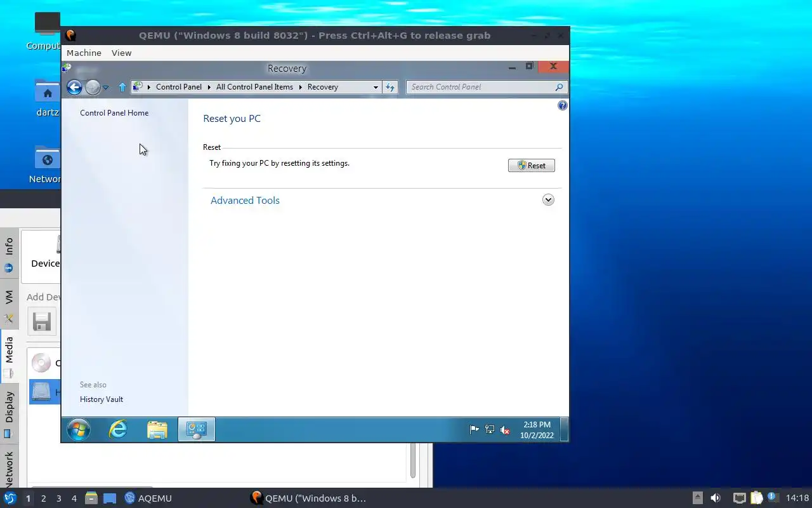Switch to the VM tab in AQEMU
This screenshot has width=812, height=508.
pos(9,305)
